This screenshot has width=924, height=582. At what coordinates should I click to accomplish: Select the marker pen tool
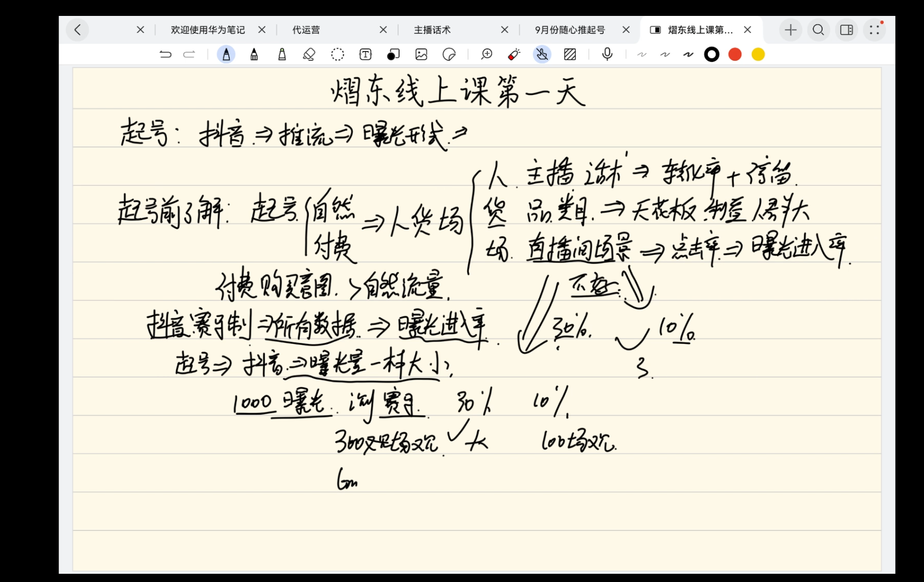(254, 54)
